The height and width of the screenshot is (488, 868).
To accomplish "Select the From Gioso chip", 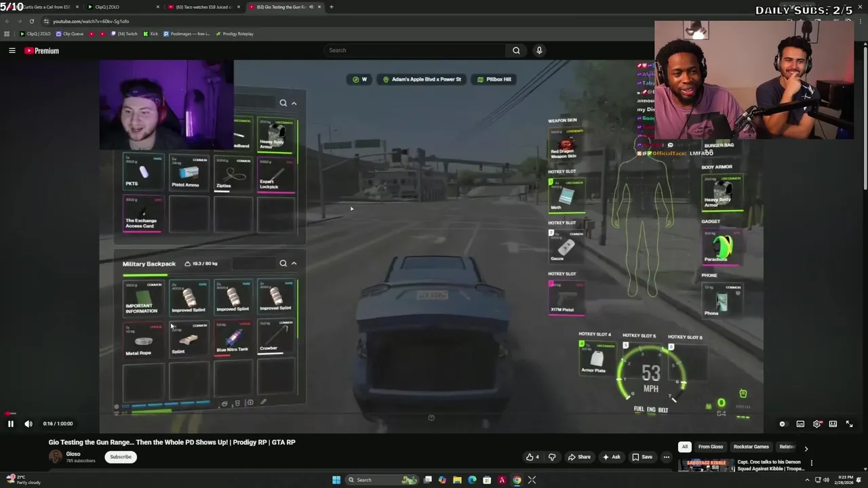I will click(x=711, y=447).
